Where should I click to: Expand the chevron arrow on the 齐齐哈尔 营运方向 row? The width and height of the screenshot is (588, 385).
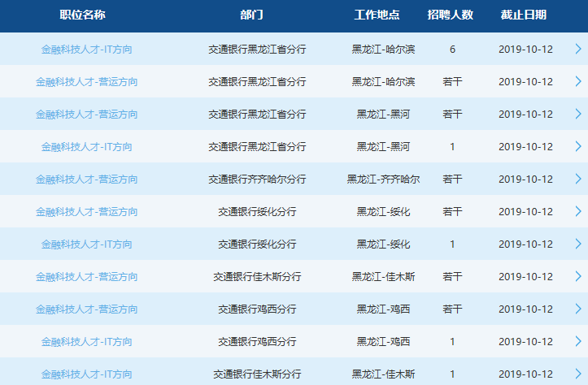578,179
